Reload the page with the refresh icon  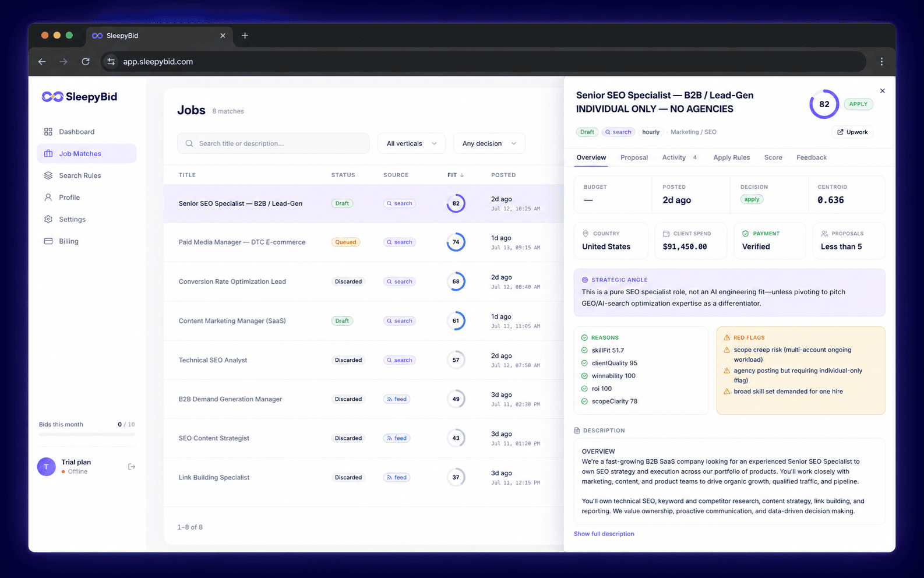click(86, 62)
